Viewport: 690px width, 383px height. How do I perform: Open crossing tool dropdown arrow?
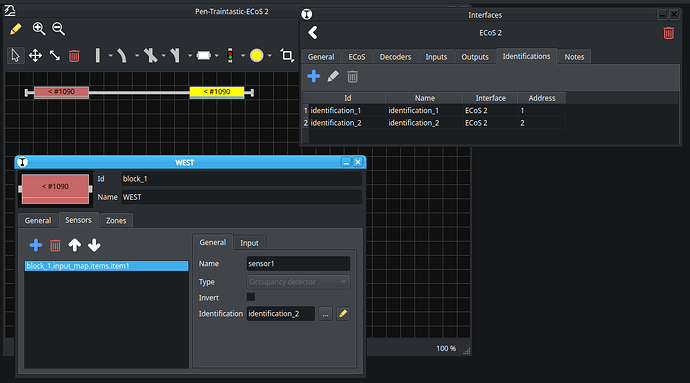coord(163,56)
